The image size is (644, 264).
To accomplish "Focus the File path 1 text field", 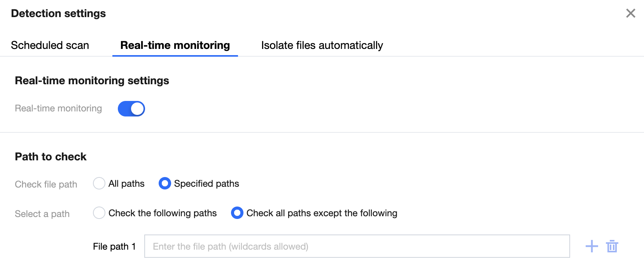I will [x=357, y=246].
